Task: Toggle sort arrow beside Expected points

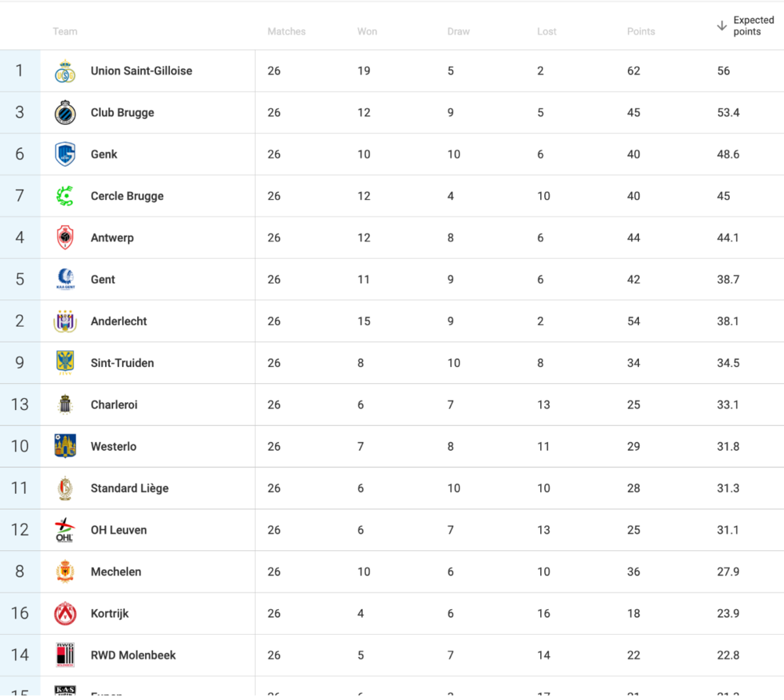Action: click(x=721, y=26)
